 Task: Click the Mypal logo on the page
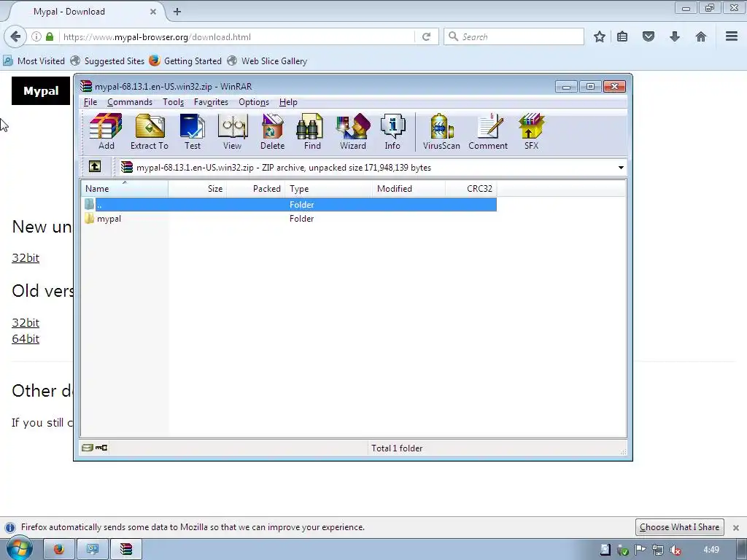pos(41,90)
